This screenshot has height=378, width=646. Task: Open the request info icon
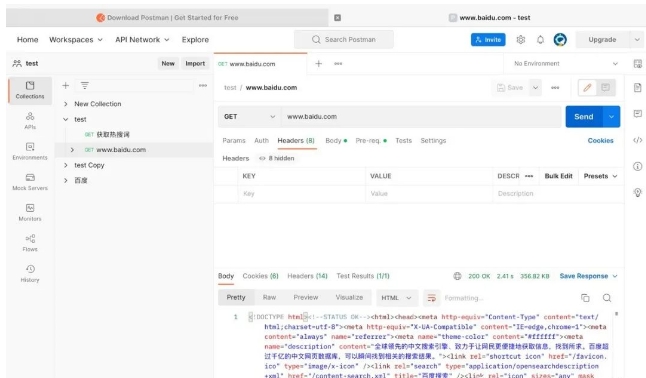tap(637, 166)
